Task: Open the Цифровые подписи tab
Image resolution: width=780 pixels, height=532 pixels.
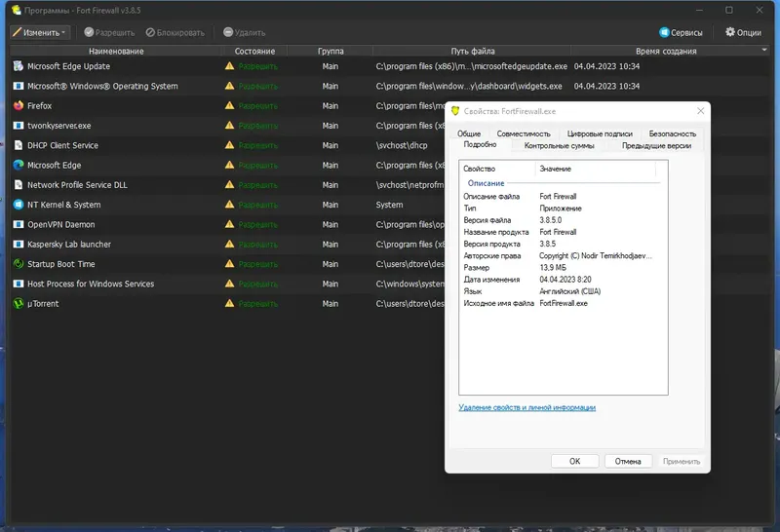Action: (x=600, y=133)
